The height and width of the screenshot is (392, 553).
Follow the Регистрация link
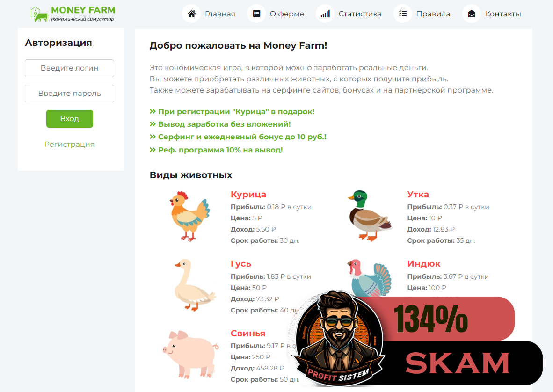70,144
